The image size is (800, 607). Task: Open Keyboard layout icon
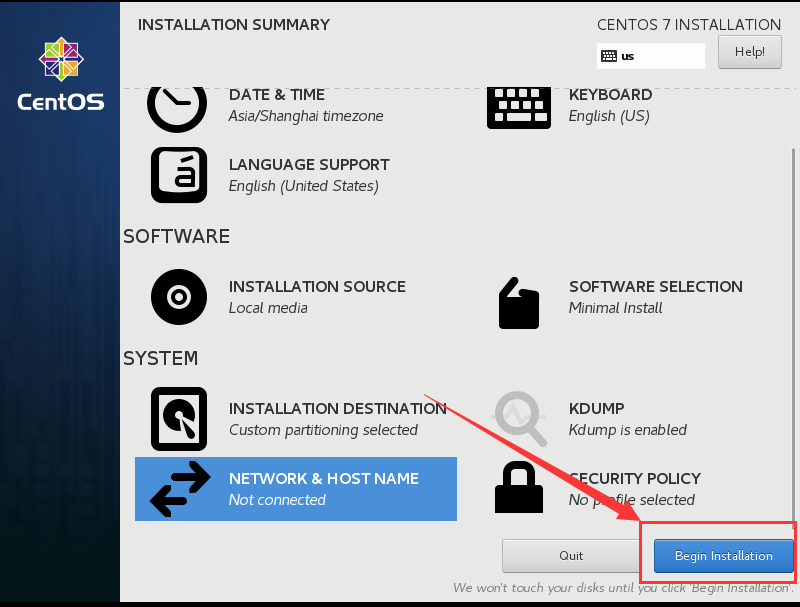click(519, 108)
